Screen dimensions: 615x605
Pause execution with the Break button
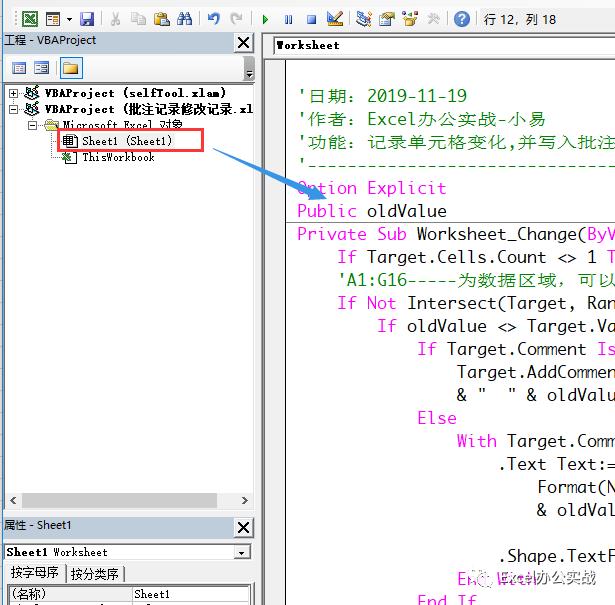coord(288,18)
